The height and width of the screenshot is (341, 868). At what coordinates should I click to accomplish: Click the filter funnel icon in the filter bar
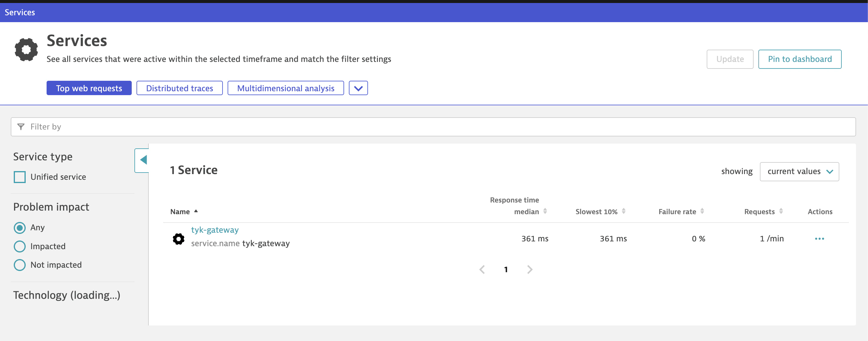point(21,127)
